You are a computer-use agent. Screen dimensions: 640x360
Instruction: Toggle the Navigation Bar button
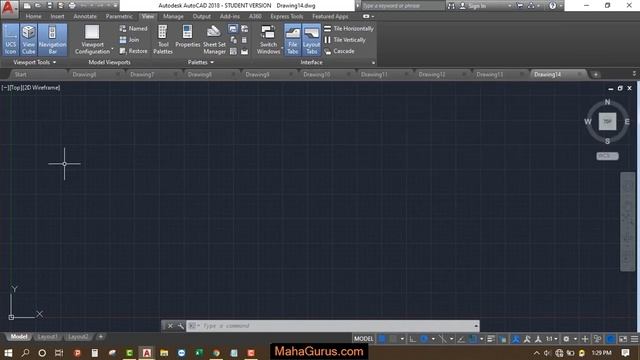52,40
